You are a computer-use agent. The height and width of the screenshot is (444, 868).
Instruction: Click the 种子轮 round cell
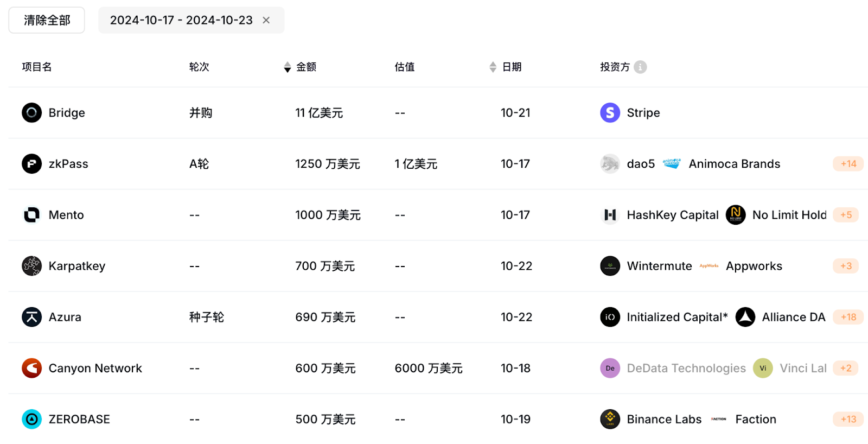click(207, 317)
